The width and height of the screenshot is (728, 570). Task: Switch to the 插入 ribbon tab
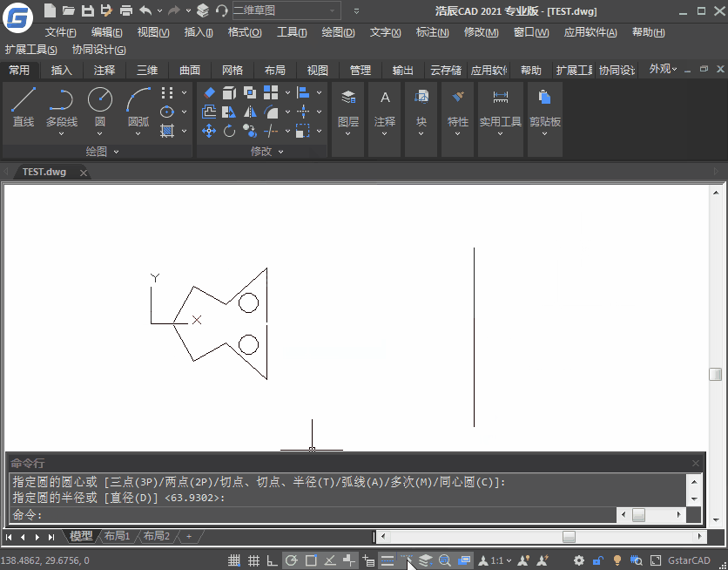click(x=61, y=70)
